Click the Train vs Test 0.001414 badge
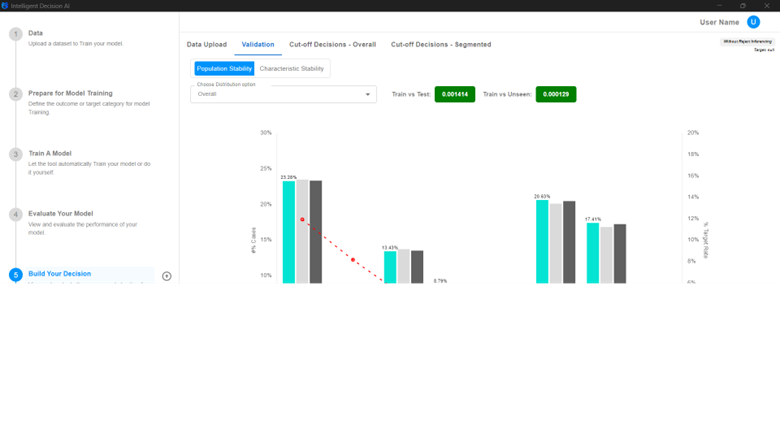 (x=455, y=94)
